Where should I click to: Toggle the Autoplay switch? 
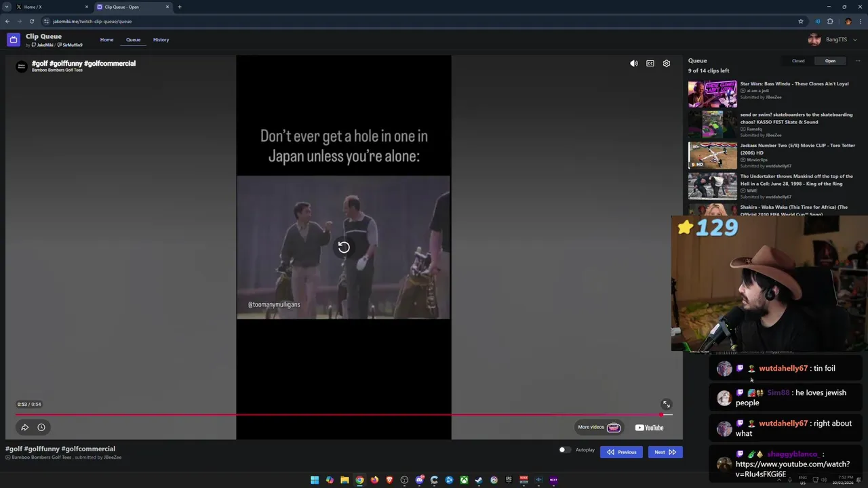pos(564,450)
